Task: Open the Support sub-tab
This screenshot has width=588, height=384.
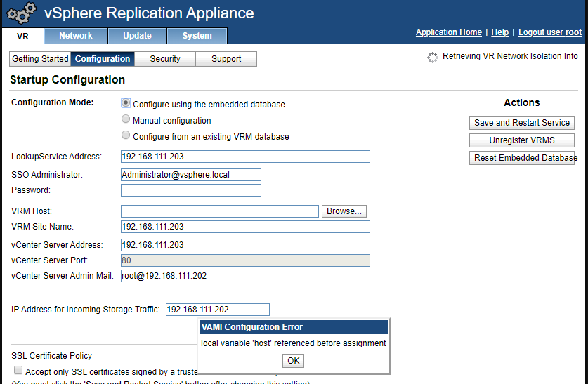Action: click(x=226, y=59)
